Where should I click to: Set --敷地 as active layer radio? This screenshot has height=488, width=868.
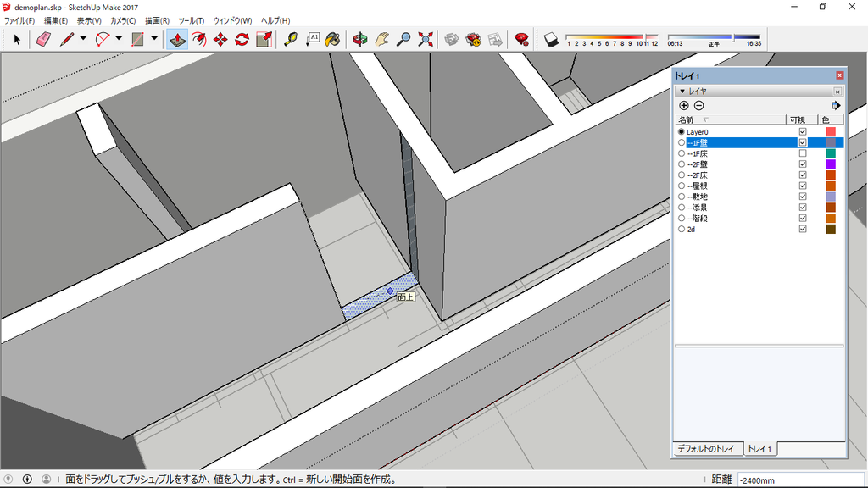tap(682, 197)
